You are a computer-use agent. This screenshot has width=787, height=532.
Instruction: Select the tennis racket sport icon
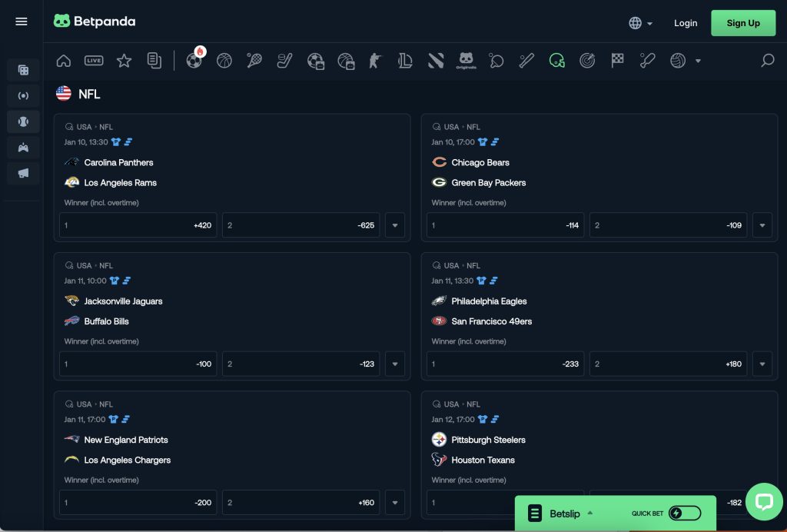point(254,61)
